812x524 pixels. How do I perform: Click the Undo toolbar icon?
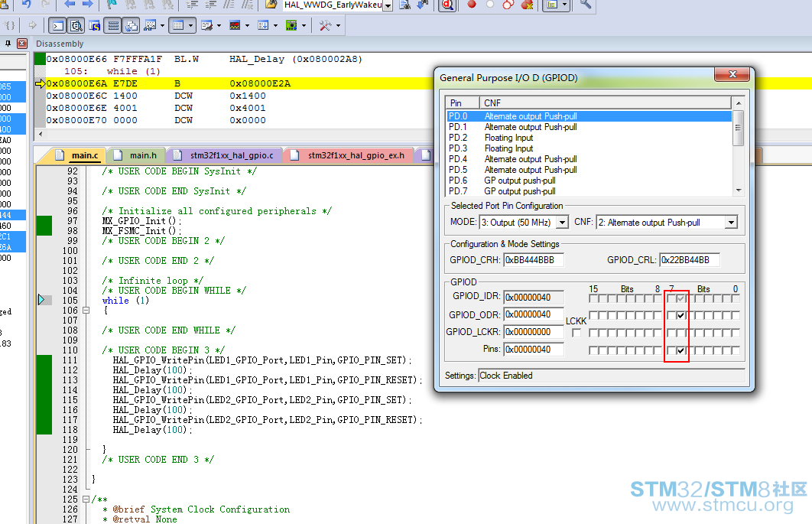tap(27, 4)
